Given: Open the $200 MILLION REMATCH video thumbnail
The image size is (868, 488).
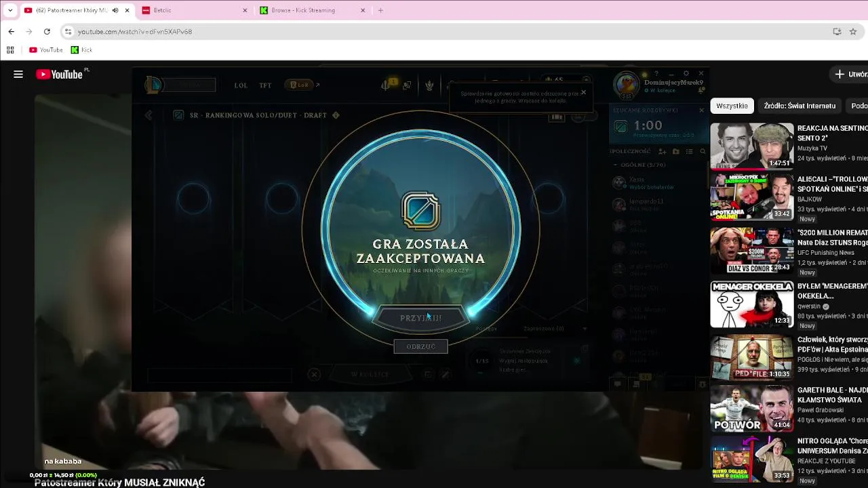Looking at the screenshot, I should [751, 251].
